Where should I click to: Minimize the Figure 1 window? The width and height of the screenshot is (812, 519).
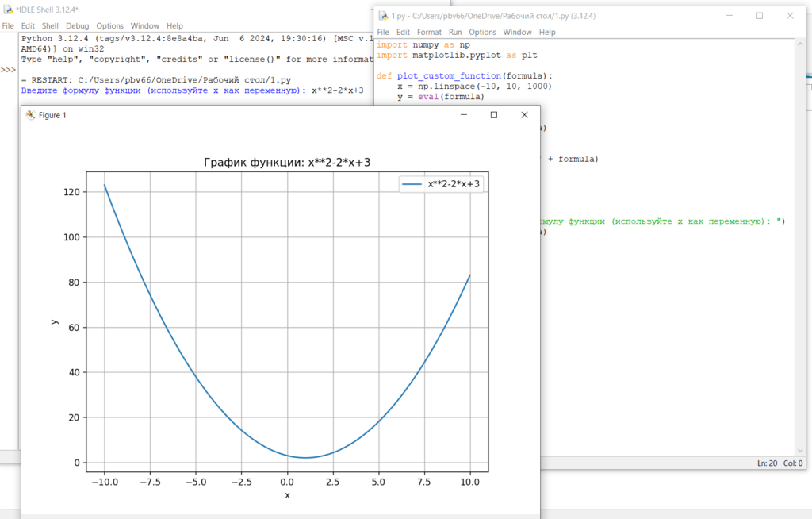tap(464, 115)
